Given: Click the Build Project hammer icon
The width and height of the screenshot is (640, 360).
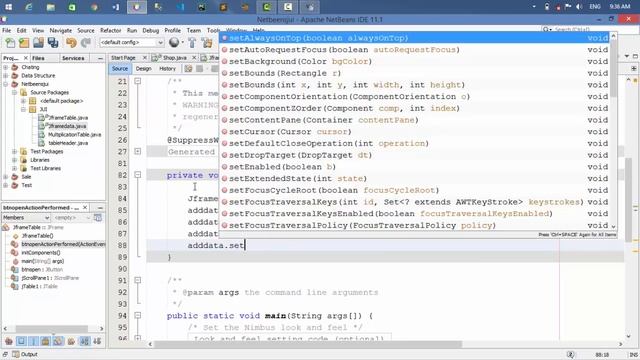Looking at the screenshot, I should (x=192, y=42).
